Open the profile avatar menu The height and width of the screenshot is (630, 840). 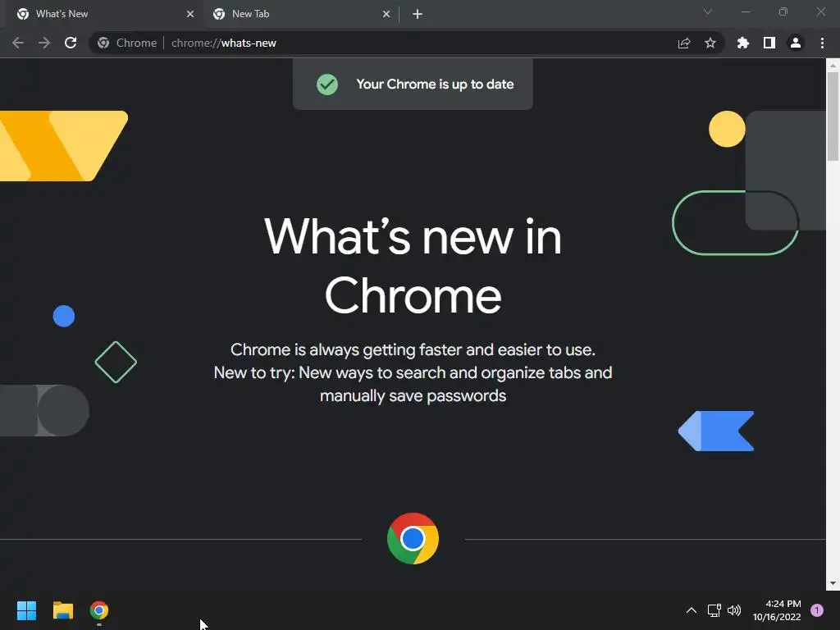(x=796, y=43)
